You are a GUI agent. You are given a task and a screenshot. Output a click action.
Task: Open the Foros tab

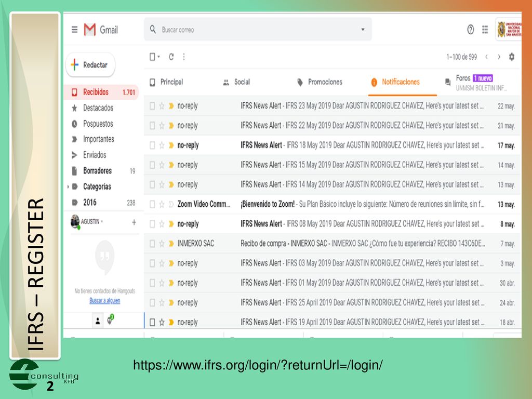click(x=476, y=83)
